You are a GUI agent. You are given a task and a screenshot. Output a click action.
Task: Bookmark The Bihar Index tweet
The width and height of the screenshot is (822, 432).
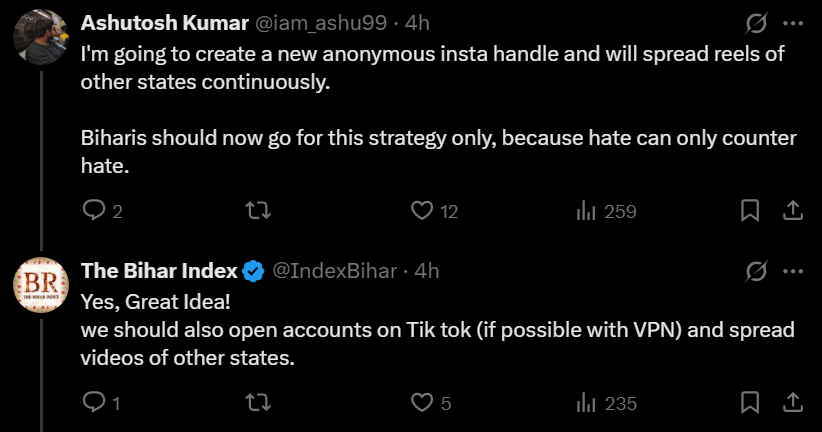[x=750, y=403]
